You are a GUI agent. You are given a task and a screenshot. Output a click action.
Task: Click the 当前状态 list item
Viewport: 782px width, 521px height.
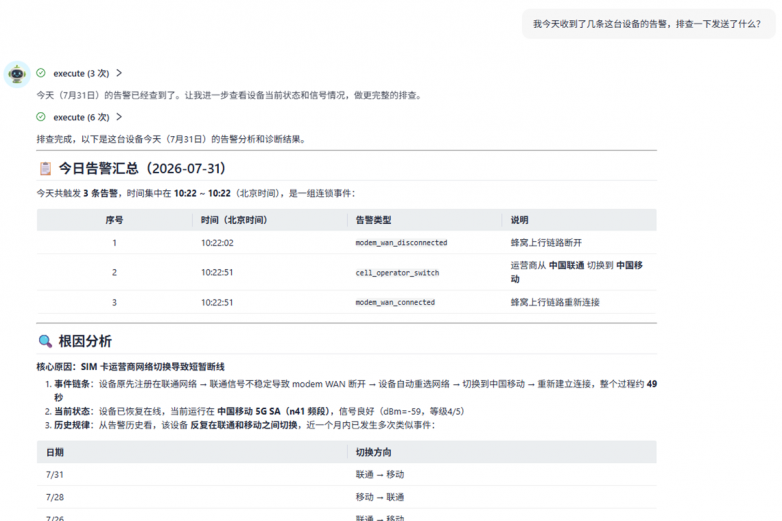click(254, 411)
